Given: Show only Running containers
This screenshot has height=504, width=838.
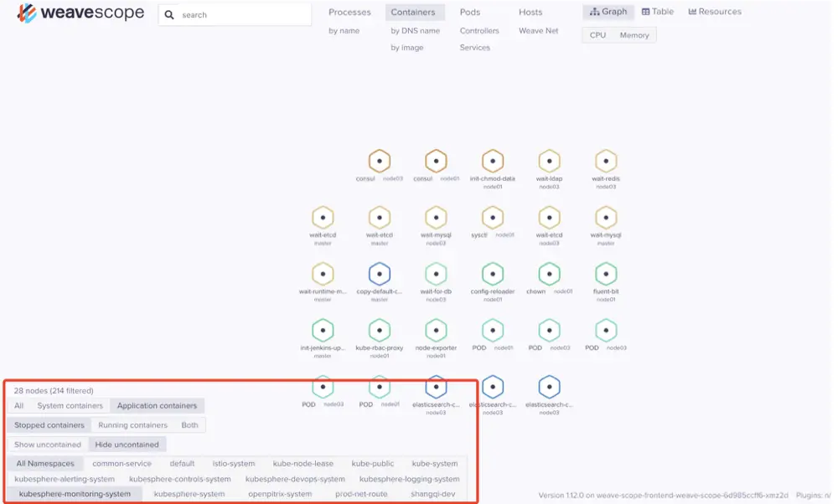Looking at the screenshot, I should click(x=132, y=425).
